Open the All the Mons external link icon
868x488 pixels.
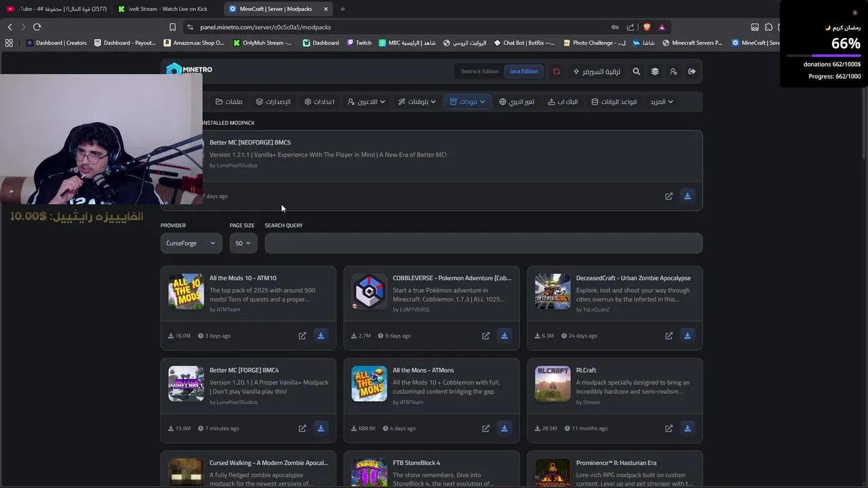point(486,428)
